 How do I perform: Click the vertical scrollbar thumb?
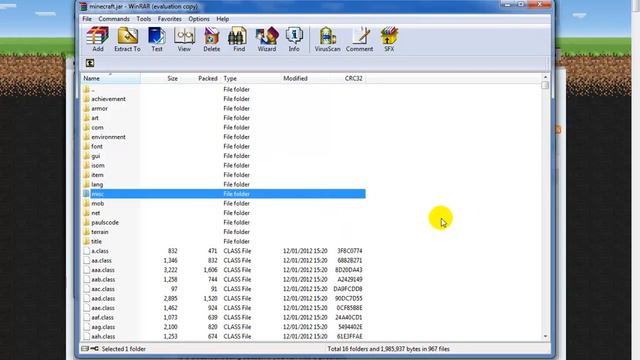coord(545,85)
